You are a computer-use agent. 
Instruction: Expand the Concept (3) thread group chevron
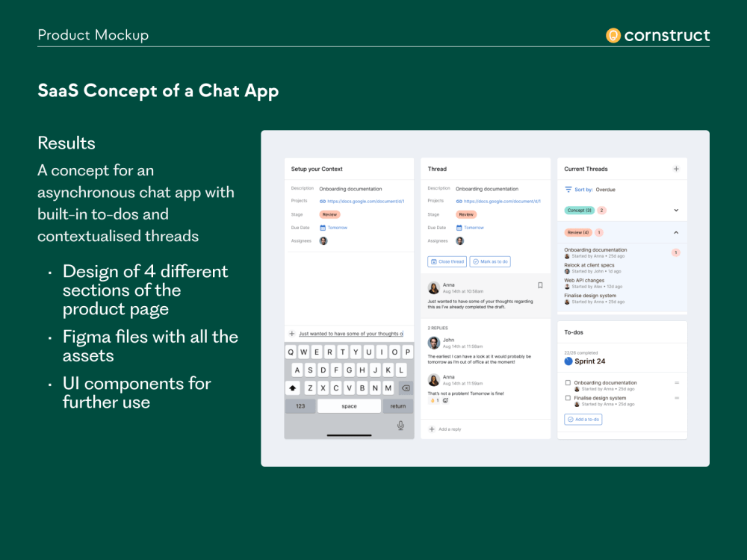pyautogui.click(x=675, y=211)
